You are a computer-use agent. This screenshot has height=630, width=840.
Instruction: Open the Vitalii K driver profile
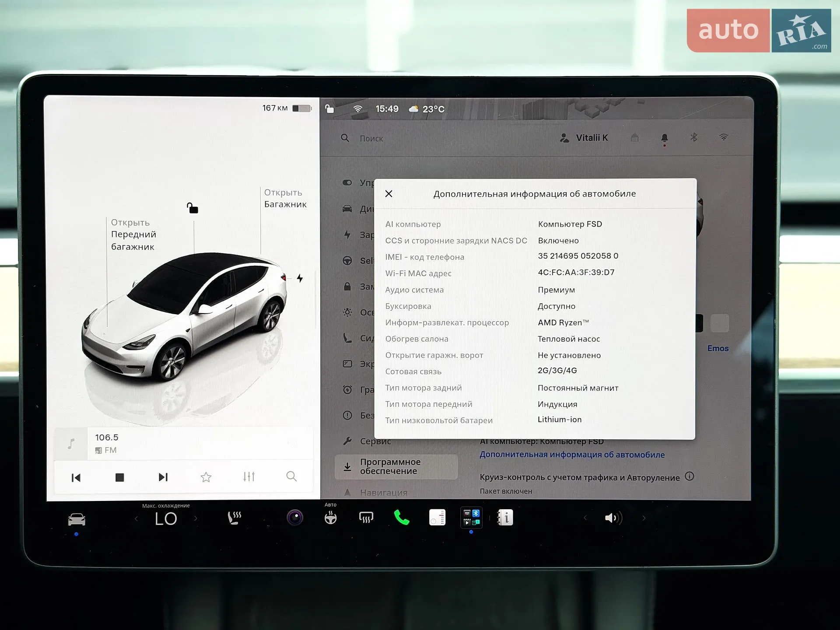click(584, 138)
